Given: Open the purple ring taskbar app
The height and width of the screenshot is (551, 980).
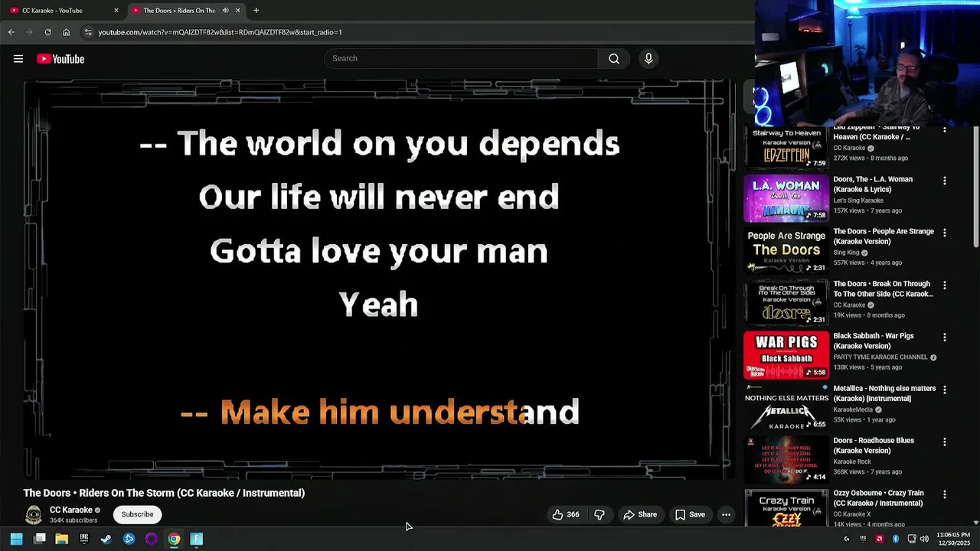Looking at the screenshot, I should (x=151, y=539).
